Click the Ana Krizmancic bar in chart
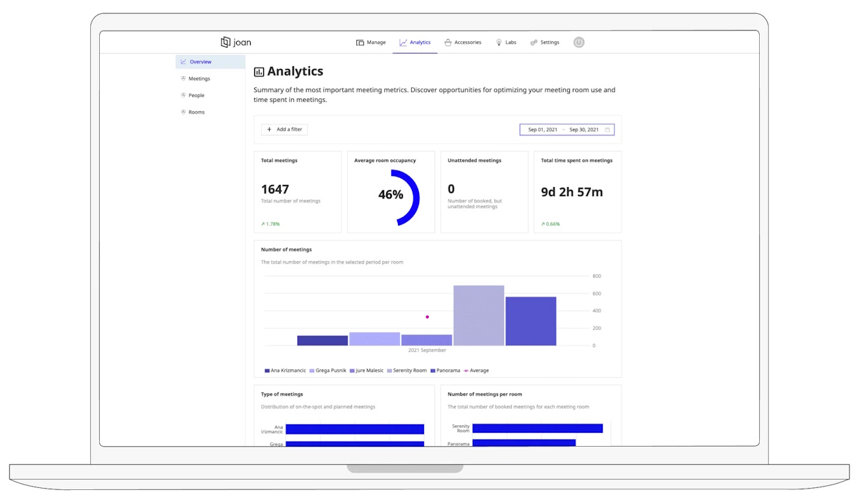Image resolution: width=859 pixels, height=504 pixels. [x=323, y=341]
